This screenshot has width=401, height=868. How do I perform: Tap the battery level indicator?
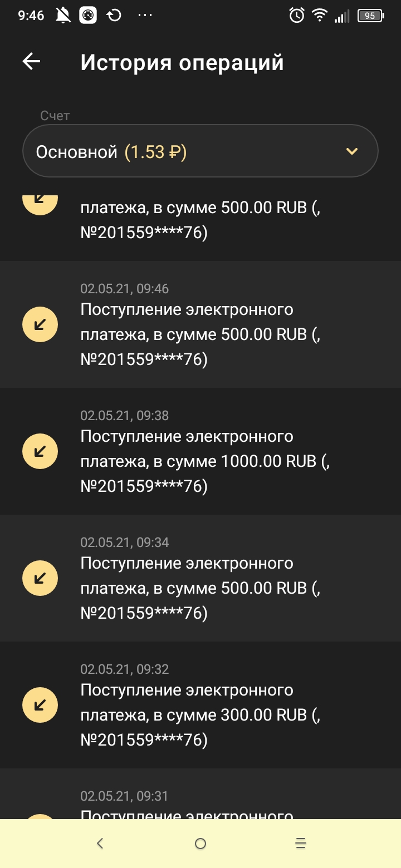coord(370,16)
